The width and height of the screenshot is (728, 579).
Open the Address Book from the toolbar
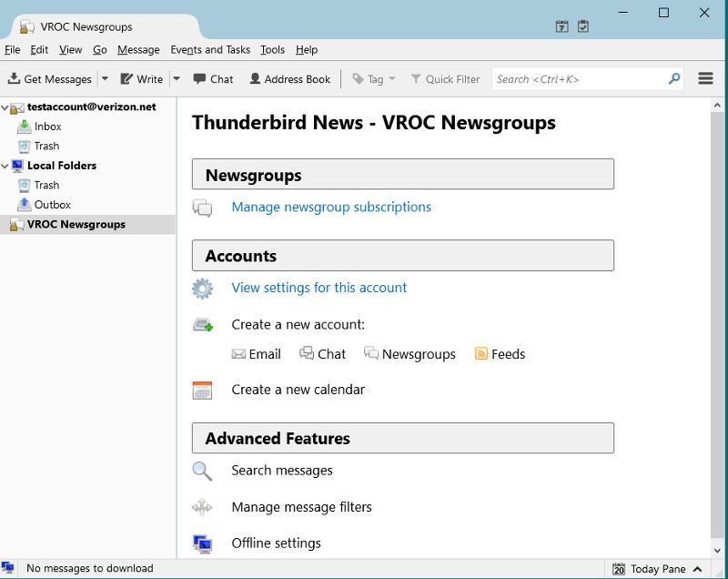pyautogui.click(x=290, y=79)
